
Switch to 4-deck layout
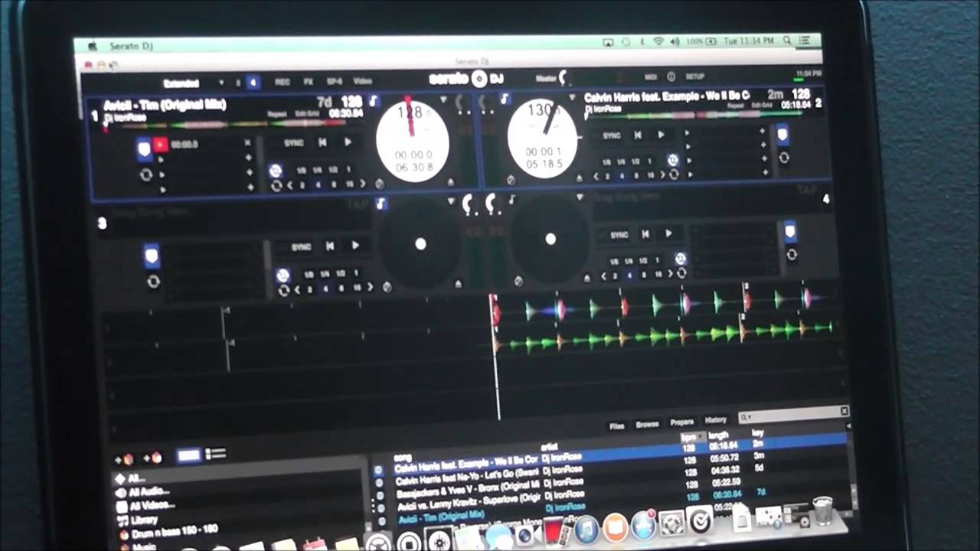(253, 82)
